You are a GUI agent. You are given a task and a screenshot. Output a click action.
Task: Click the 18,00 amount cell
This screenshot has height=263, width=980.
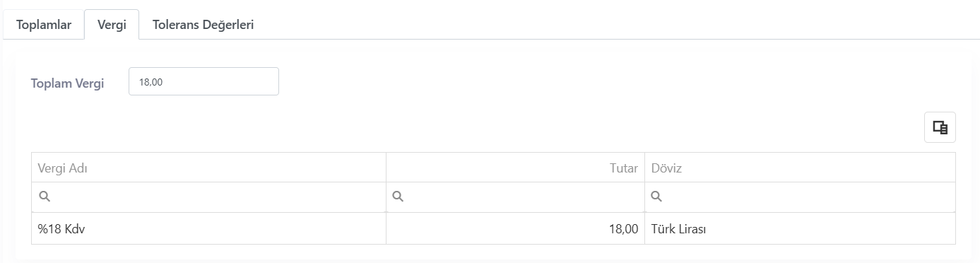click(x=515, y=229)
